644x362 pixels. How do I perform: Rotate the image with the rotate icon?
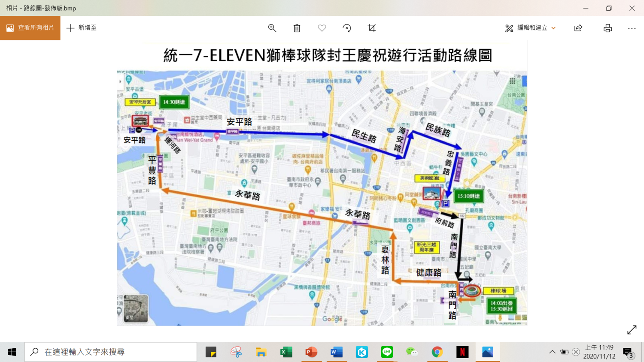click(x=347, y=28)
